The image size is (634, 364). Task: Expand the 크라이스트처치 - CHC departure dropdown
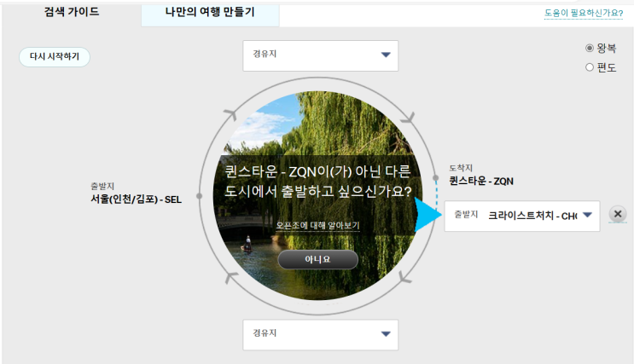tap(522, 217)
